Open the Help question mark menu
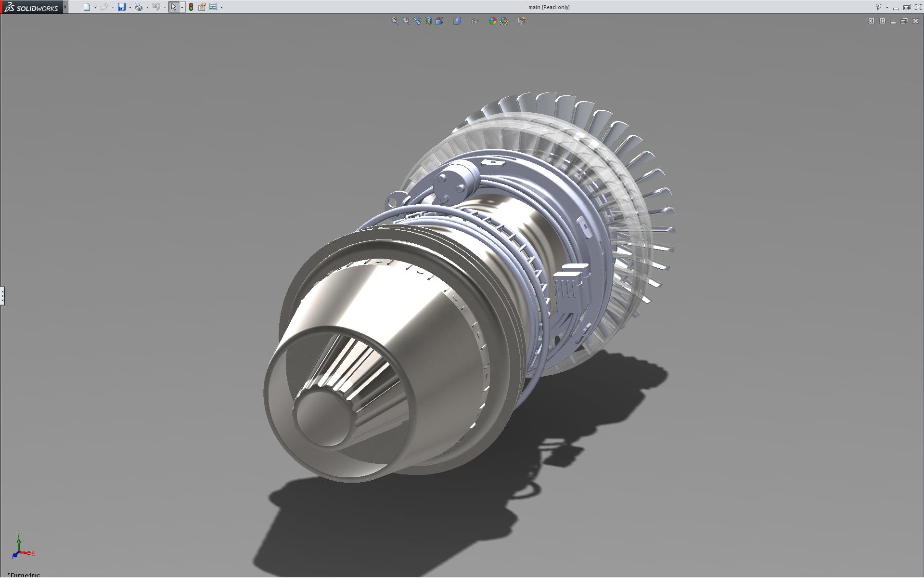This screenshot has width=924, height=578. 878,7
